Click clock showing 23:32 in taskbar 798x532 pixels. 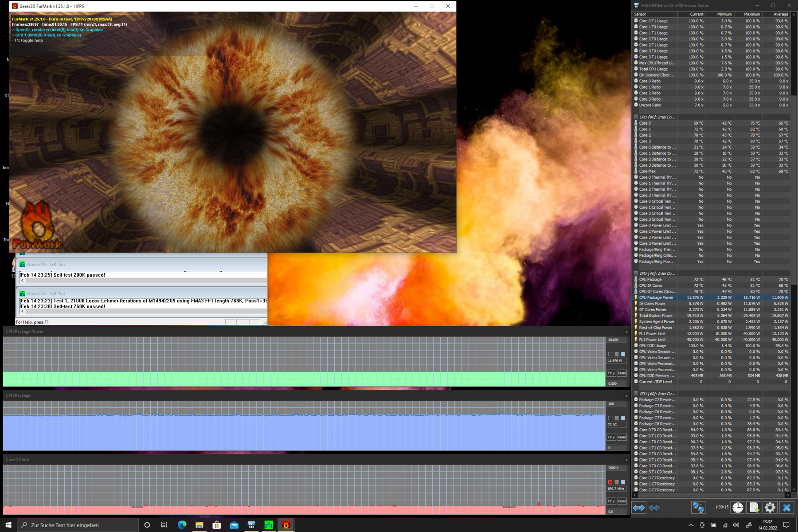[767, 522]
